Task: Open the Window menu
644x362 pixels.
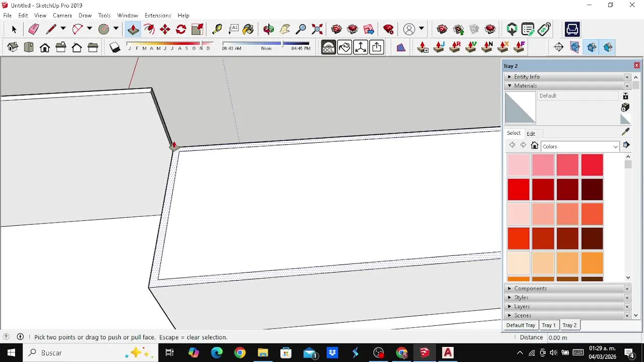Action: click(x=128, y=16)
